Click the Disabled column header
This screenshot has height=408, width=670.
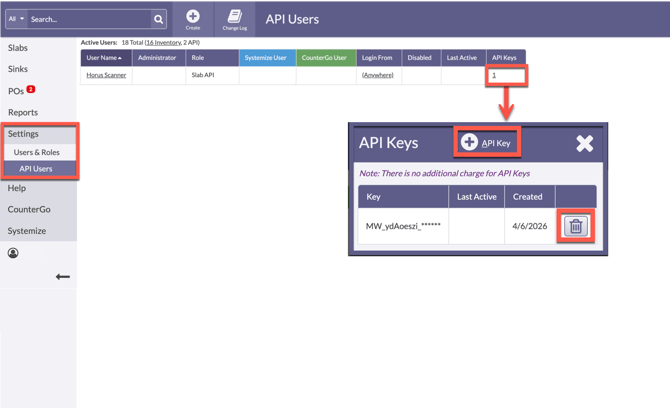coord(421,58)
